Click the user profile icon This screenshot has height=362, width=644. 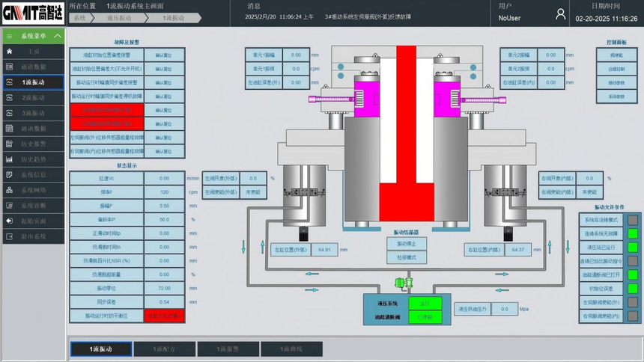[560, 13]
